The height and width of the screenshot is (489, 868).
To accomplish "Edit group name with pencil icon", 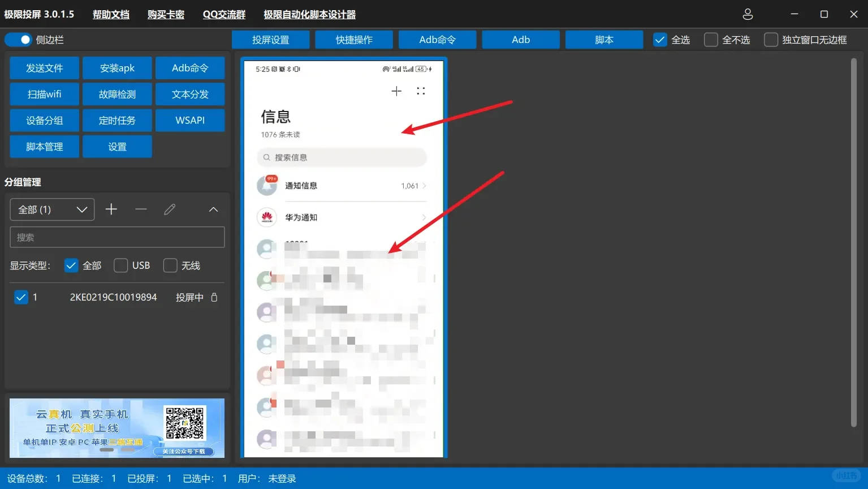I will point(169,209).
